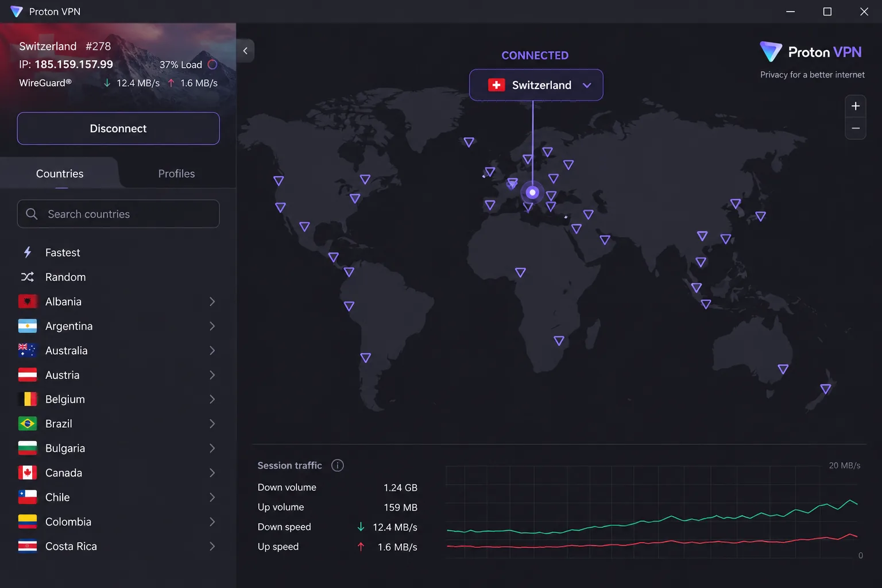The image size is (882, 588).
Task: Click the Argentina flag icon
Action: tap(28, 326)
